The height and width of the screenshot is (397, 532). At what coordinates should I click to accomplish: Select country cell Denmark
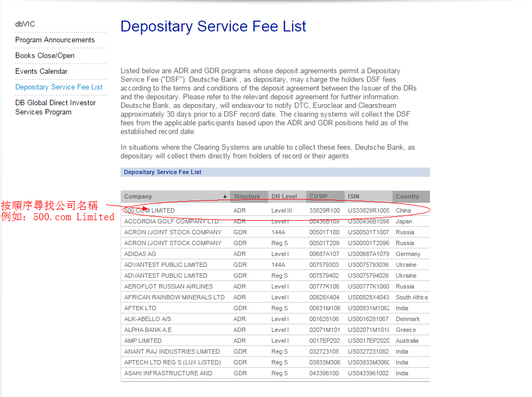[408, 319]
